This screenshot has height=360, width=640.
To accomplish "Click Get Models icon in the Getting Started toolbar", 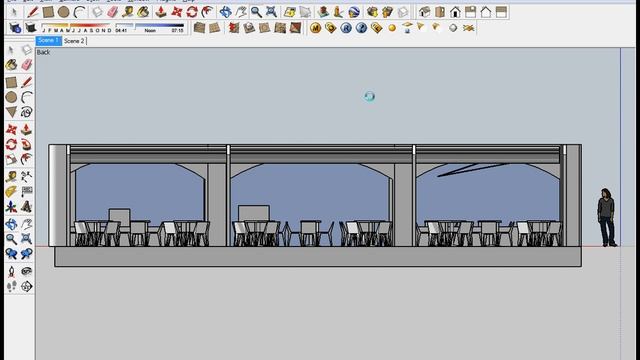I will [372, 12].
